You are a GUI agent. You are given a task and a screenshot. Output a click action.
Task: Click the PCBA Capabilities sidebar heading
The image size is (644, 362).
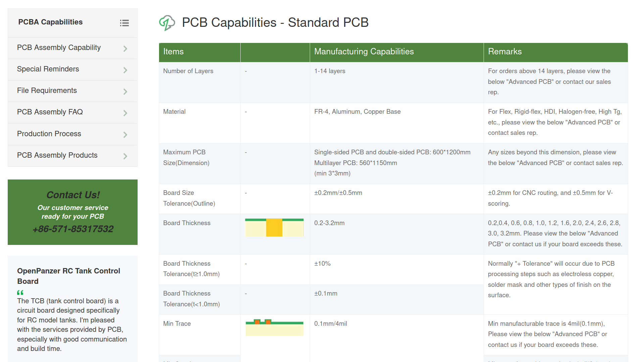point(50,22)
